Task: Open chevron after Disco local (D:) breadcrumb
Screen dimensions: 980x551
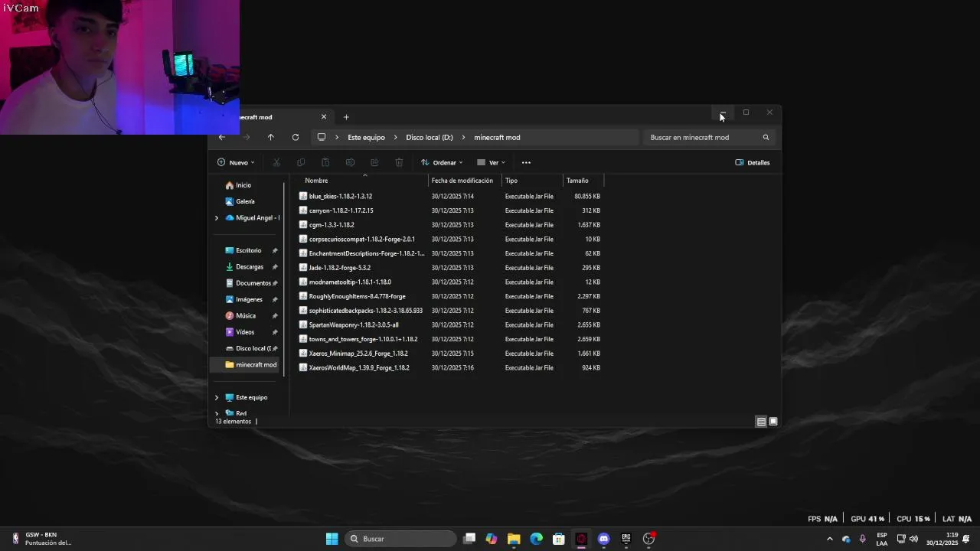Action: (464, 138)
